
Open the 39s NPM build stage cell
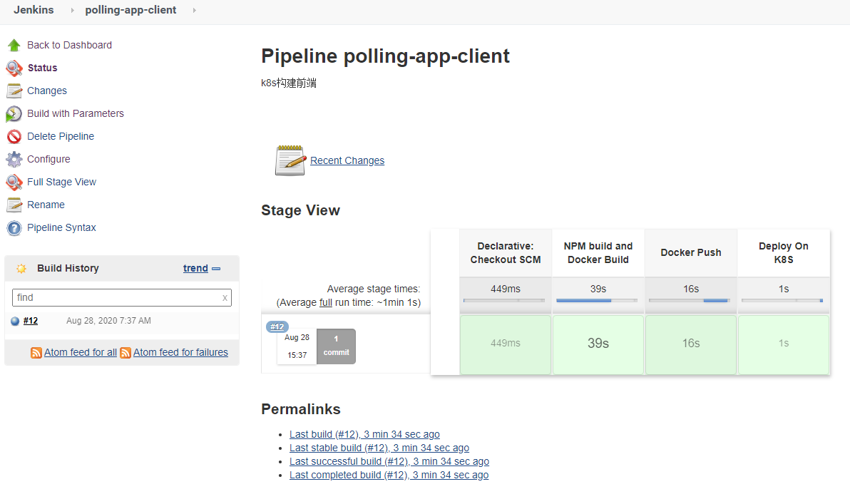[598, 344]
